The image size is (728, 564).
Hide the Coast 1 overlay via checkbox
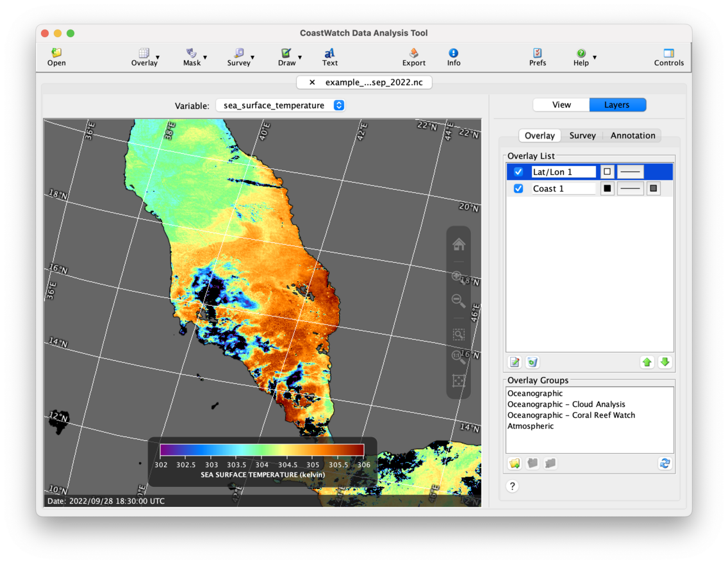[x=518, y=188]
